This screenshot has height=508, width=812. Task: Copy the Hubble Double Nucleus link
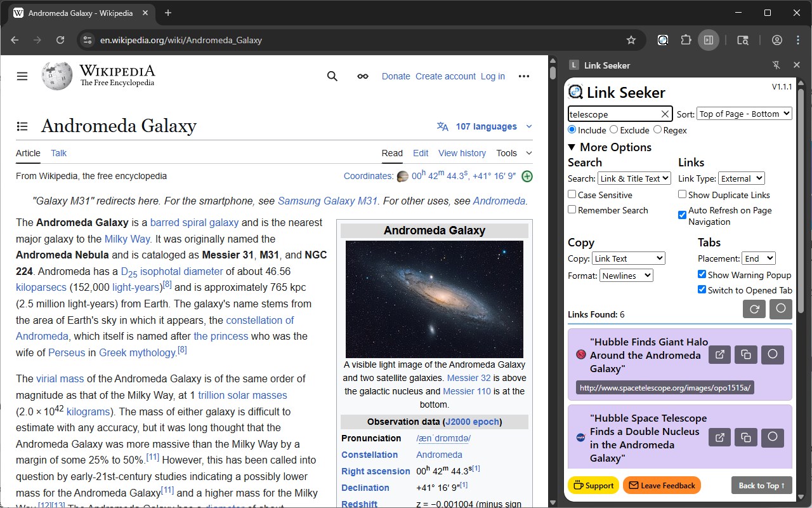[x=746, y=438]
